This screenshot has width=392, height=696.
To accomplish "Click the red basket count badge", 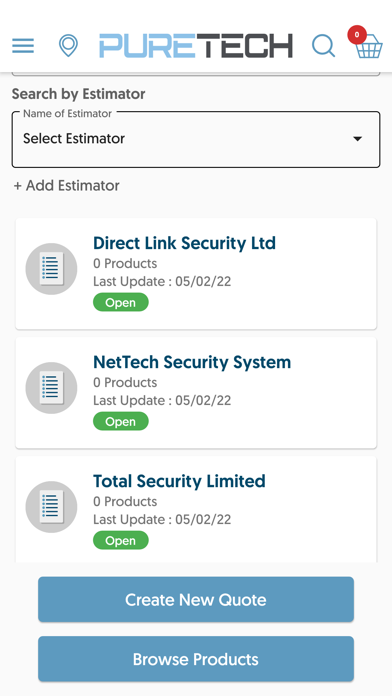I will click(357, 35).
